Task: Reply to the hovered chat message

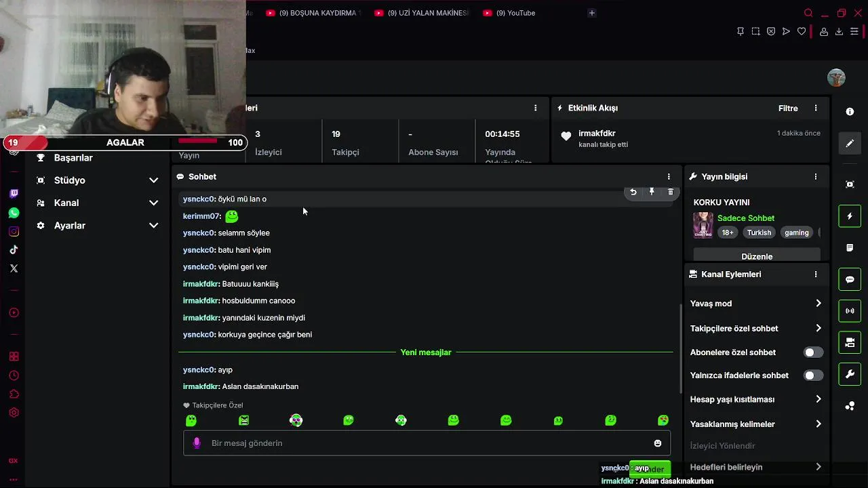Action: (x=633, y=192)
